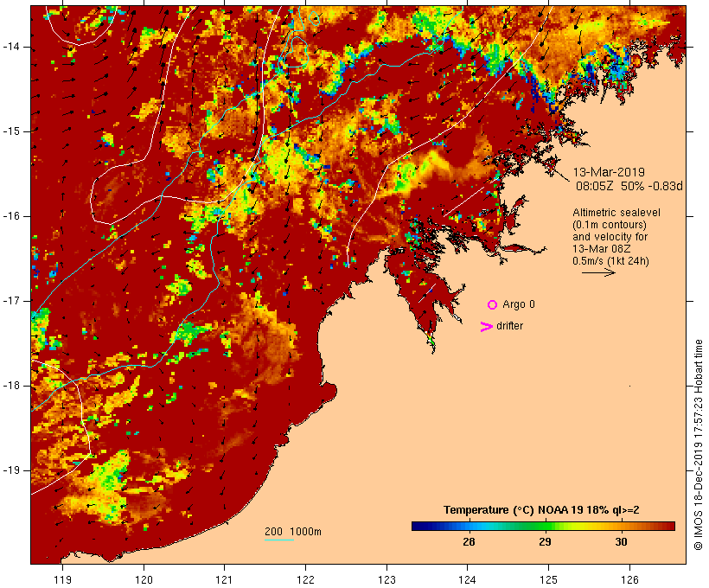Click longitude label '125'
The image size is (709, 588).
[x=548, y=579]
